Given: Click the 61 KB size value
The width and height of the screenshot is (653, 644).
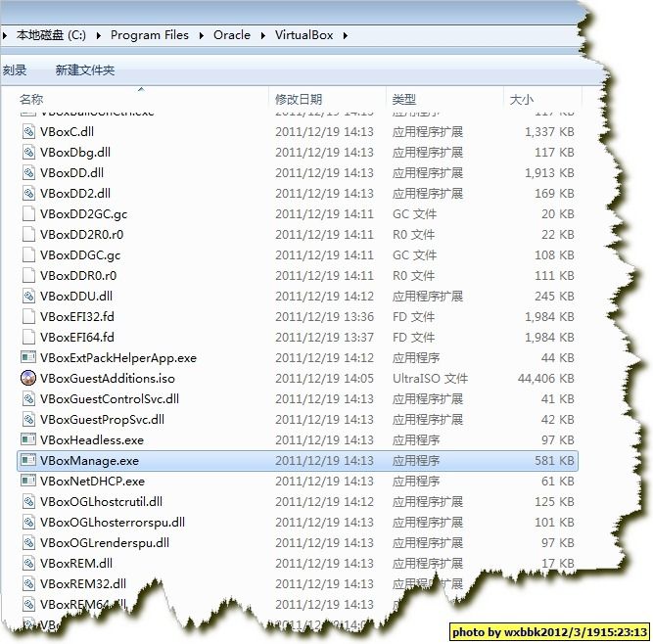Looking at the screenshot, I should coord(558,481).
